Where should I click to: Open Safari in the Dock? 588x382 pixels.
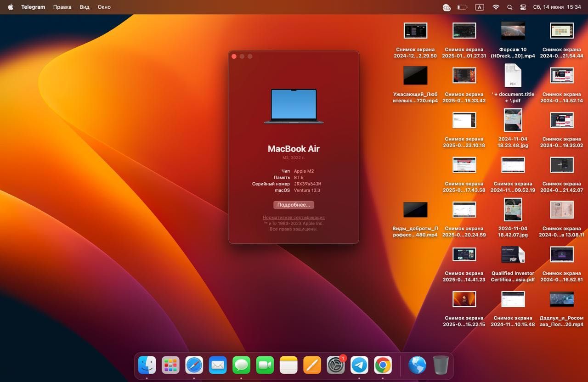tap(194, 365)
